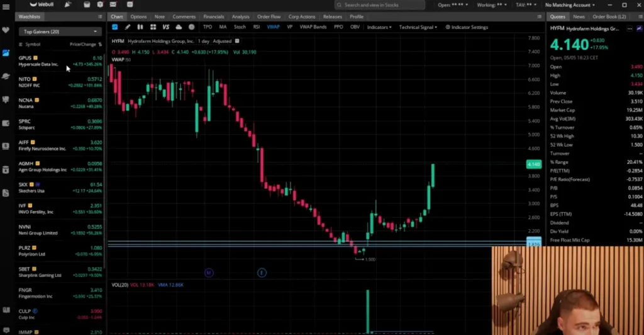Click the planet explore sidebar icon
Image resolution: width=644 pixels, height=335 pixels.
pos(6,76)
